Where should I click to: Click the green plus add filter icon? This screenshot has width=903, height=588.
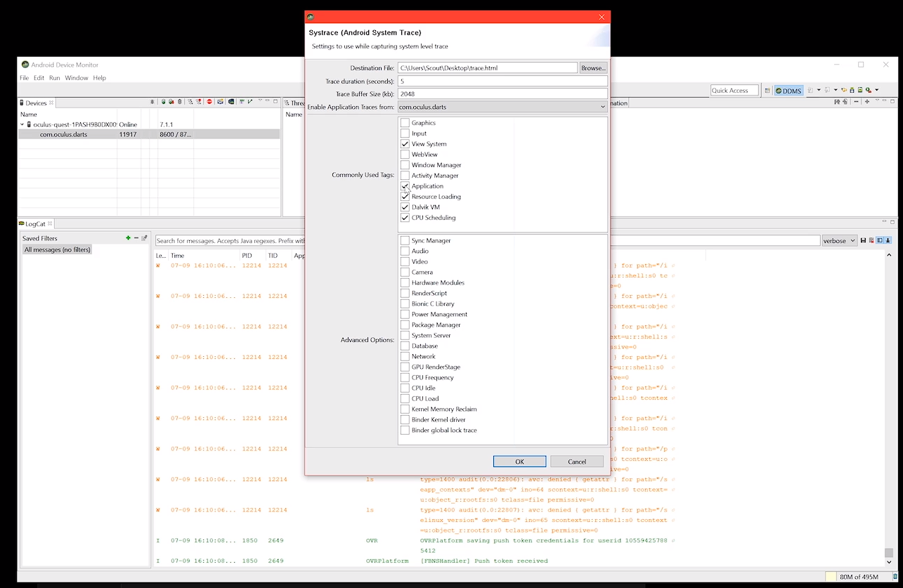point(128,237)
